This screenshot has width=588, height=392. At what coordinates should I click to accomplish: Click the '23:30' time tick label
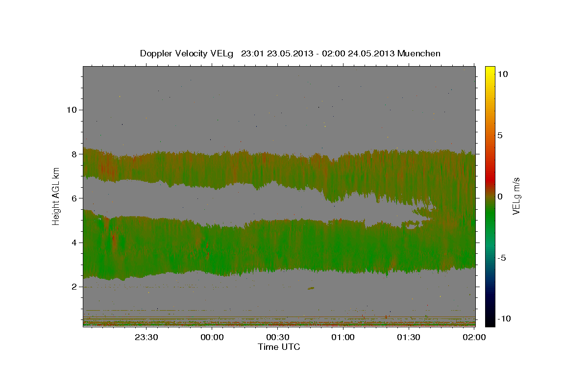[x=147, y=337]
